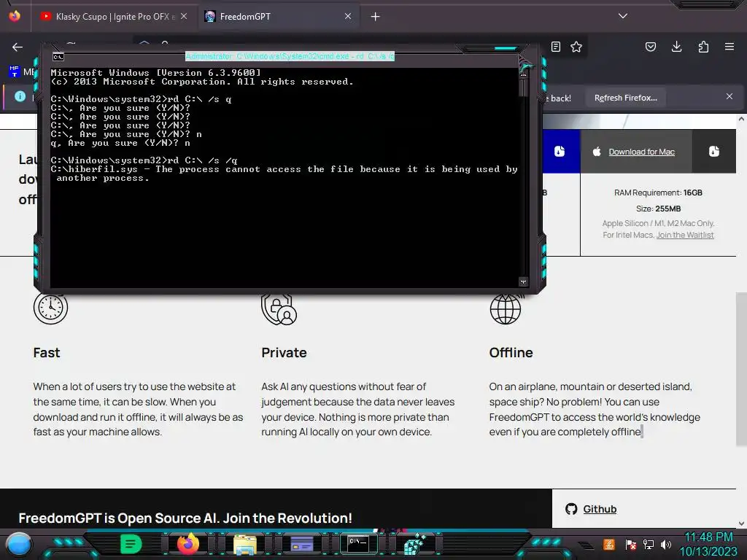747x560 pixels.
Task: Go back in Firefox with the back arrow
Action: tap(18, 47)
